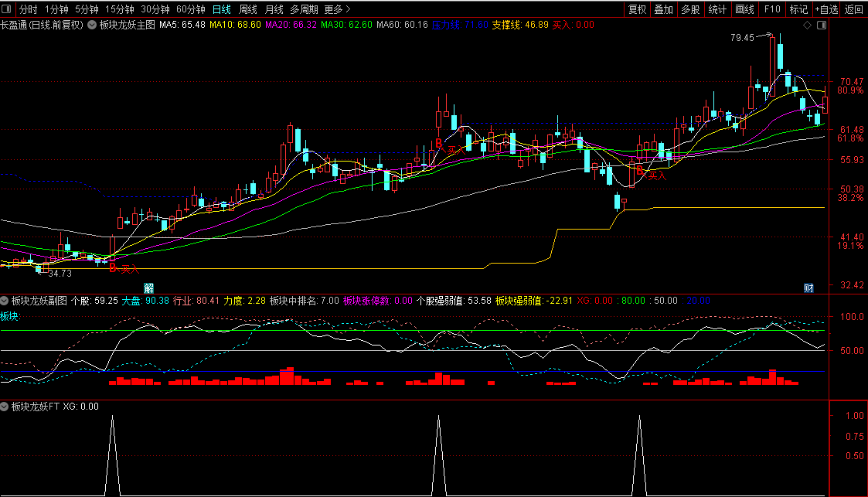This screenshot has height=497, width=868.
Task: Switch to the 5分钟 period
Action: (87, 9)
